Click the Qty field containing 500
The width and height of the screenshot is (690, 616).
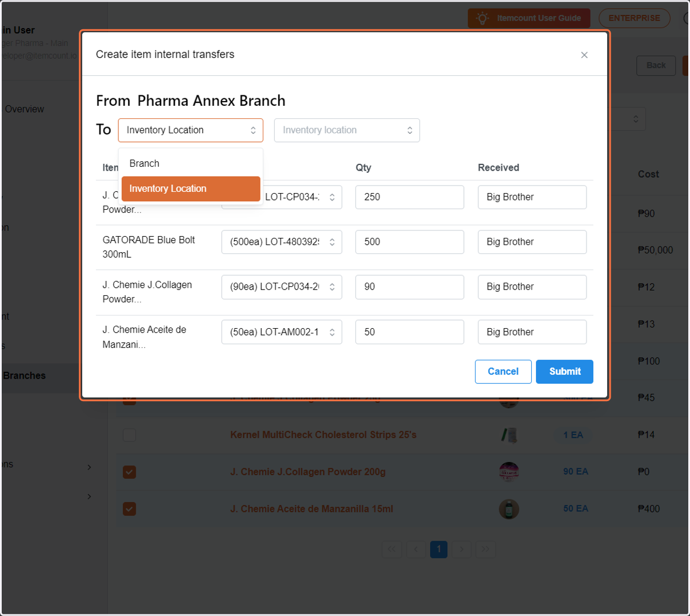point(409,242)
